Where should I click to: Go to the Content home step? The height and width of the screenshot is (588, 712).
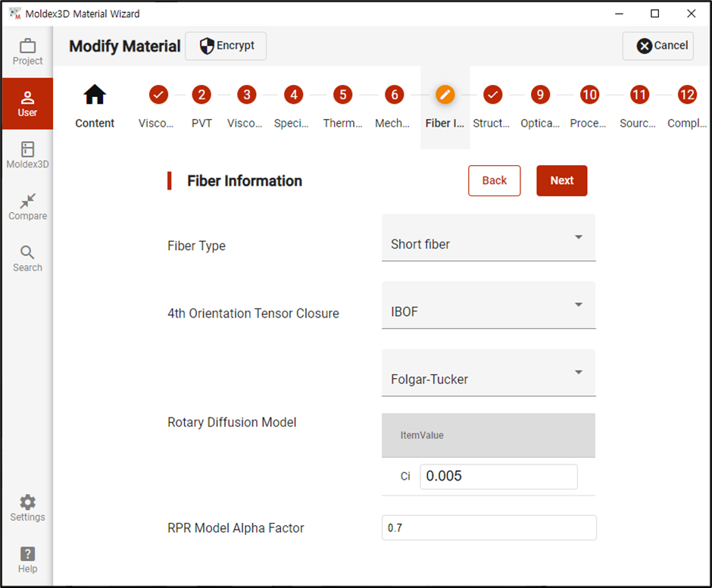coord(95,107)
